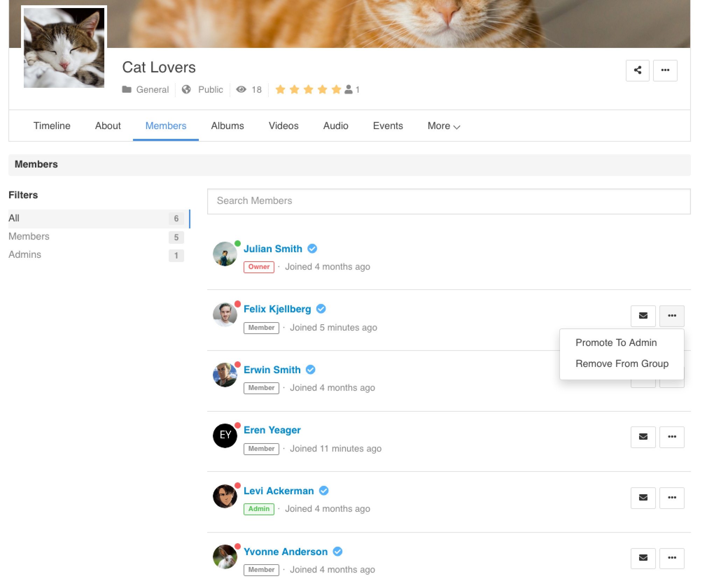Open Erwin Smith's avatar
The height and width of the screenshot is (588, 714).
[x=225, y=375]
